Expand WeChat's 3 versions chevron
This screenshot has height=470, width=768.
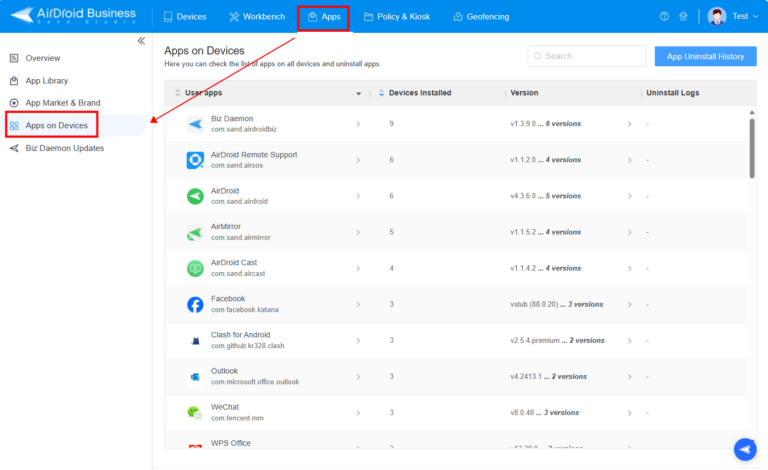[x=629, y=413]
